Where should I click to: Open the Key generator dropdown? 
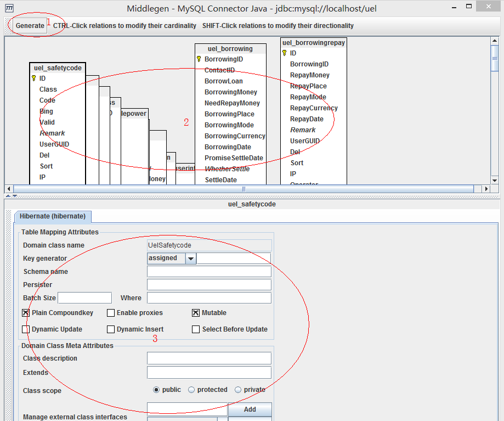190,259
